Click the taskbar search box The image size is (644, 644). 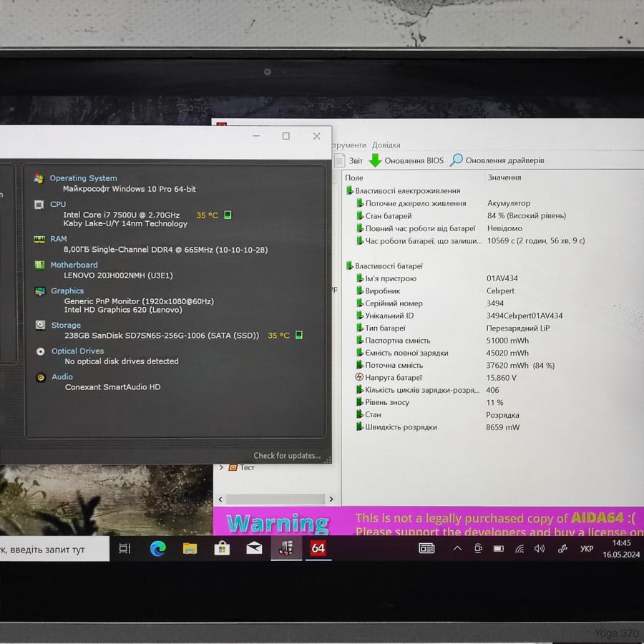[54, 550]
